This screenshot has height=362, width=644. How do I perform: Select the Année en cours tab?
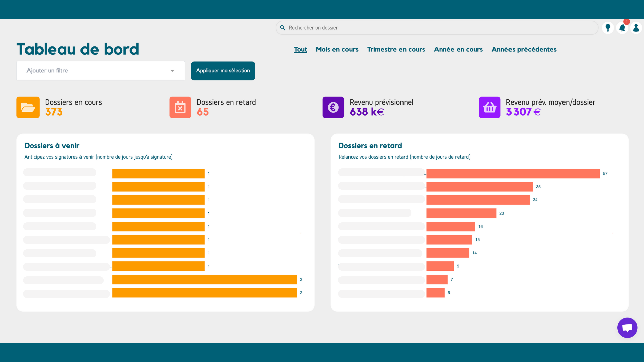458,49
